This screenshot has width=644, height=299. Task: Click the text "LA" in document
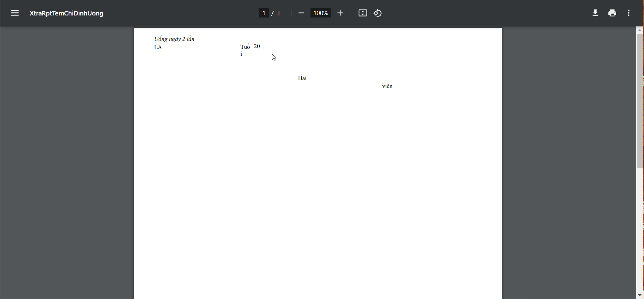tap(158, 47)
